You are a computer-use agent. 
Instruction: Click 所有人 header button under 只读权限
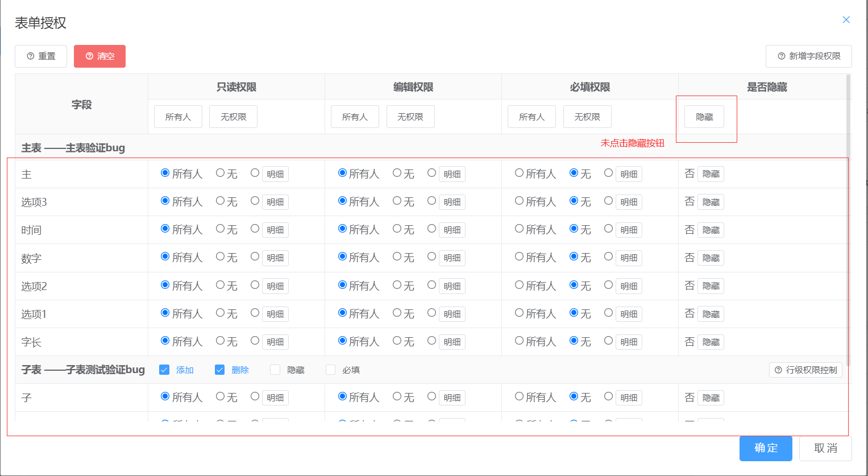coord(178,117)
